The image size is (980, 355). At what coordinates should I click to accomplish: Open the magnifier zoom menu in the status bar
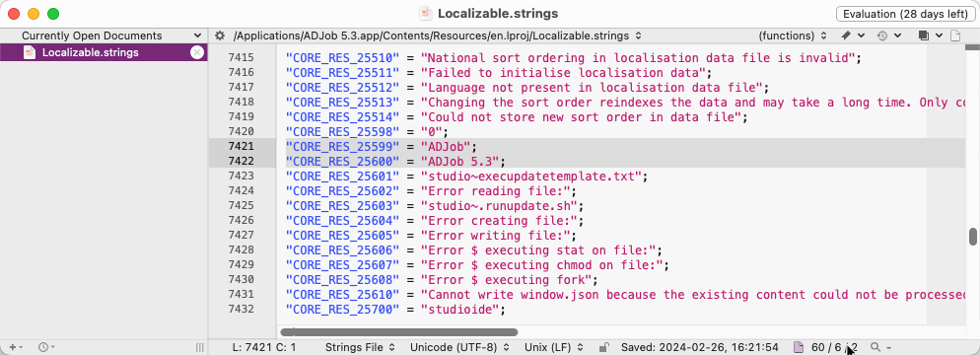pyautogui.click(x=880, y=347)
